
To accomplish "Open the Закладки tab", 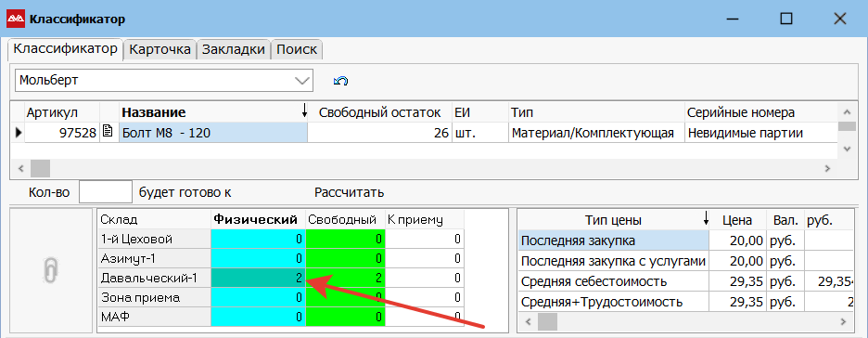I will (233, 49).
